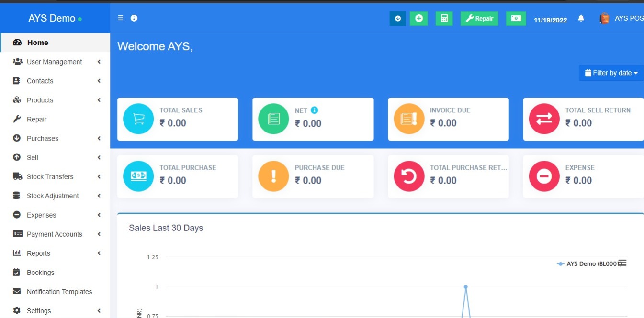The width and height of the screenshot is (644, 318).
Task: Click the info circle icon in top bar
Action: (134, 18)
